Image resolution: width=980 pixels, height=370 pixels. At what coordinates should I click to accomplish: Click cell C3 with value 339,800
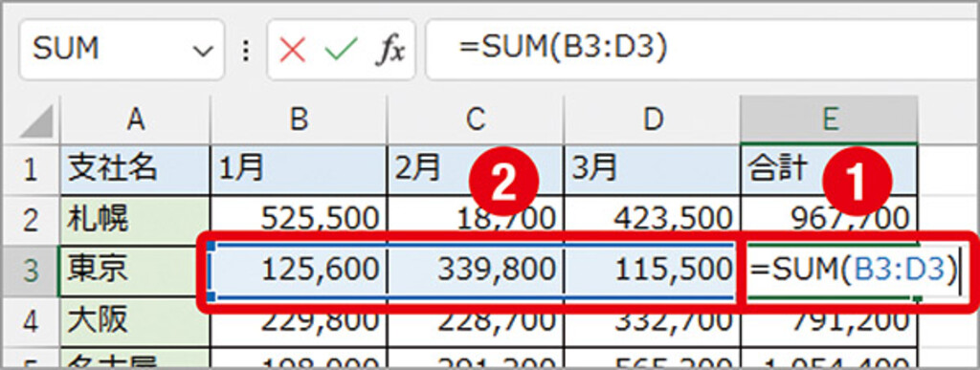[x=476, y=271]
